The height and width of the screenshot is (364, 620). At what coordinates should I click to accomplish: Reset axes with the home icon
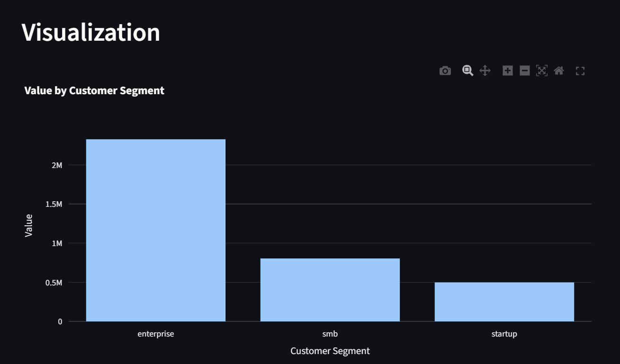(x=559, y=71)
